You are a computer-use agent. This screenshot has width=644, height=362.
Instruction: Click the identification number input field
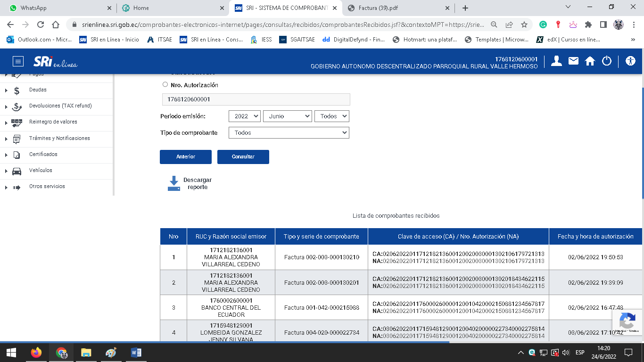click(x=256, y=99)
